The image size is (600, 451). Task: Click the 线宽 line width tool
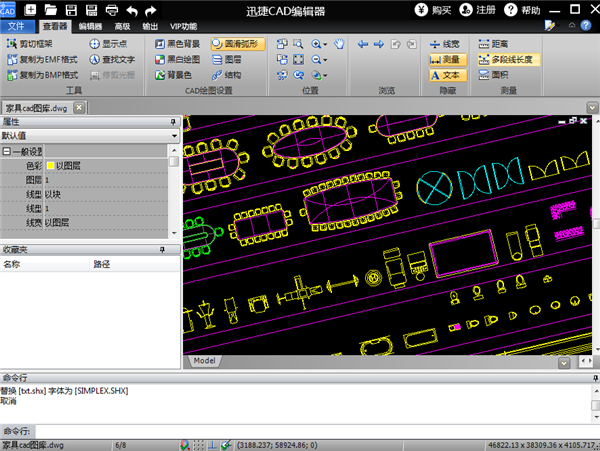tap(445, 44)
